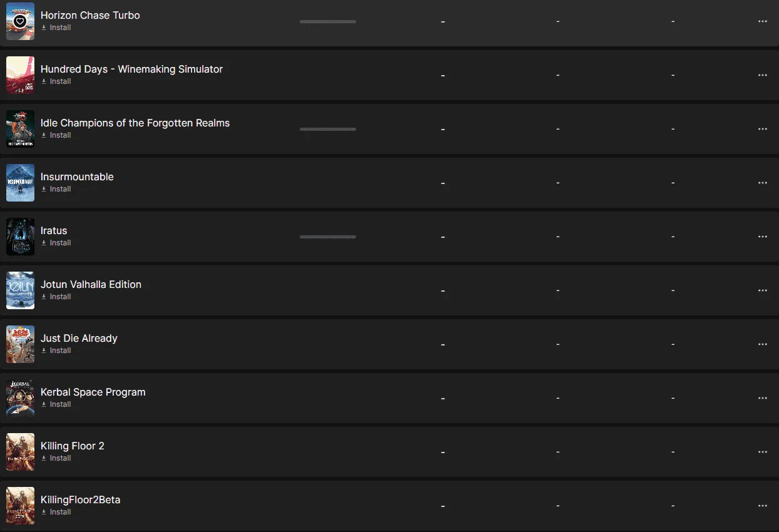Select the Kerbal Space Program title
The width and height of the screenshot is (779, 532).
(93, 392)
